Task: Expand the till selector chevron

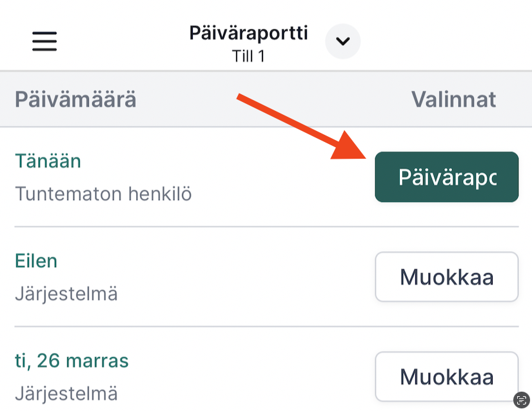Action: coord(342,41)
